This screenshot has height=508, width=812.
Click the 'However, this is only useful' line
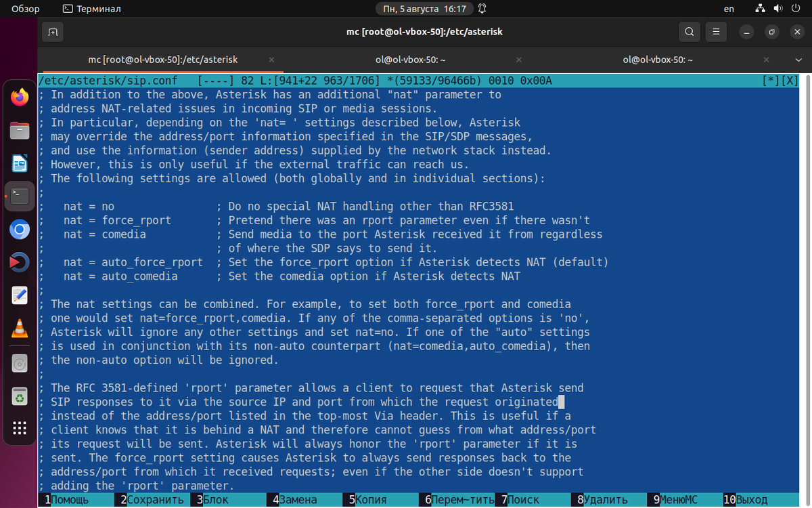[x=254, y=164]
